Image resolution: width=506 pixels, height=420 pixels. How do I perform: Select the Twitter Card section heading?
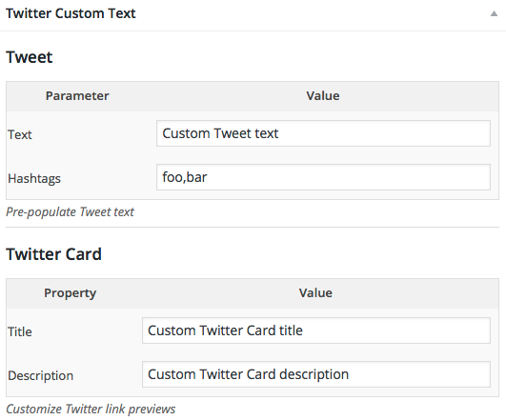(53, 254)
